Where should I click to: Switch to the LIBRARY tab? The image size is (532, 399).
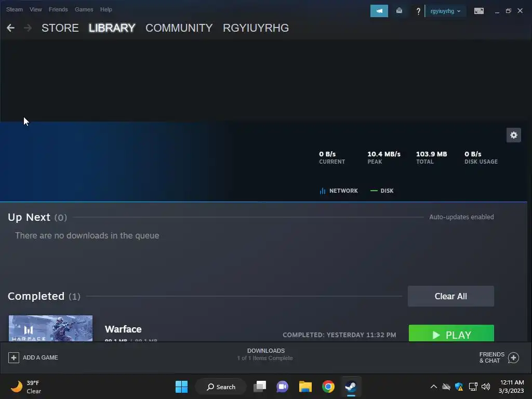pos(112,28)
